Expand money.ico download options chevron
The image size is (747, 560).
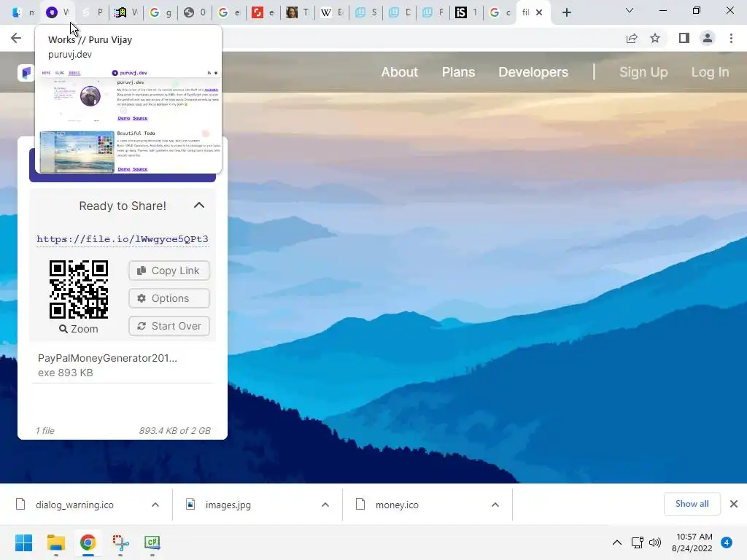(x=495, y=505)
